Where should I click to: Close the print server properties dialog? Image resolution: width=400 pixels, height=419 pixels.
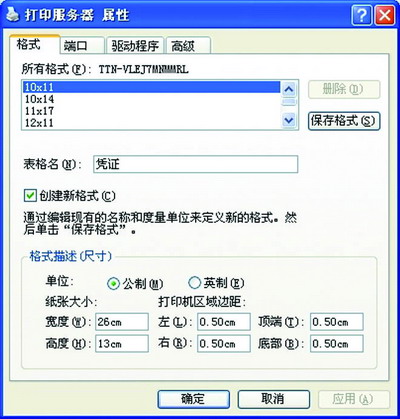[384, 16]
